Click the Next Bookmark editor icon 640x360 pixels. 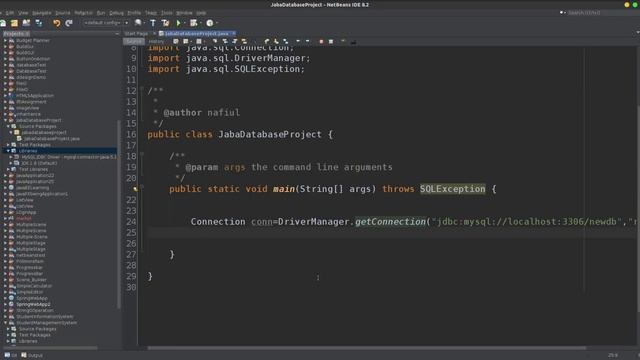(276, 41)
